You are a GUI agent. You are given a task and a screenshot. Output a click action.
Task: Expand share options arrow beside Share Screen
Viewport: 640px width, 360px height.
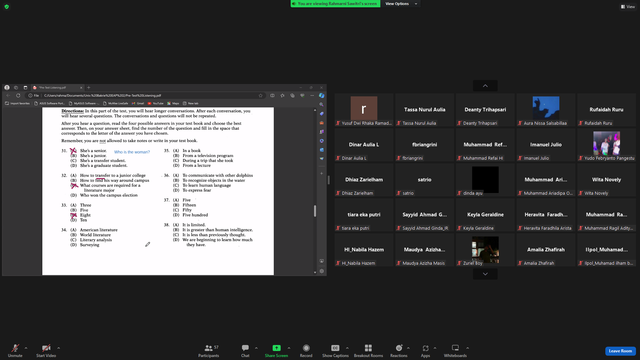289,348
